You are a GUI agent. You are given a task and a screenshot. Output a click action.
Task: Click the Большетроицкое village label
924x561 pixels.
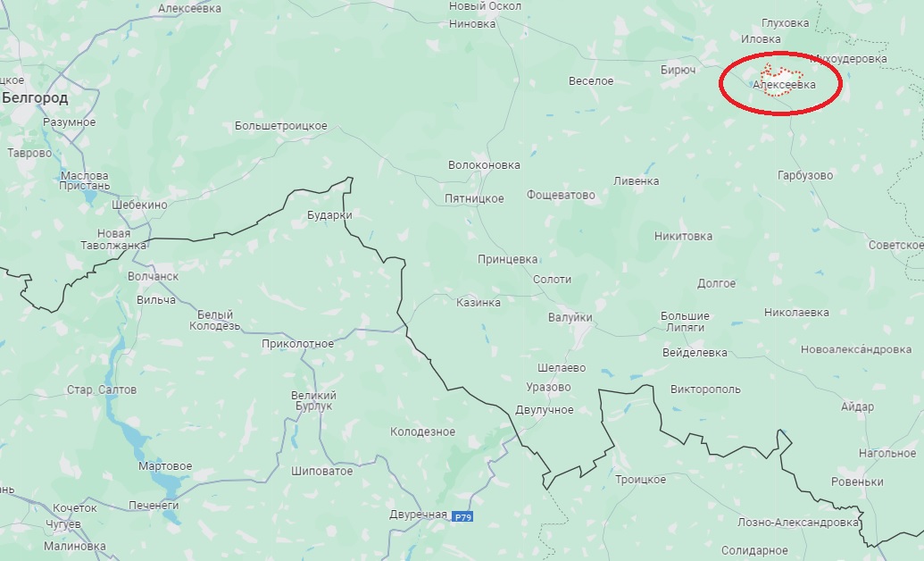click(x=280, y=126)
